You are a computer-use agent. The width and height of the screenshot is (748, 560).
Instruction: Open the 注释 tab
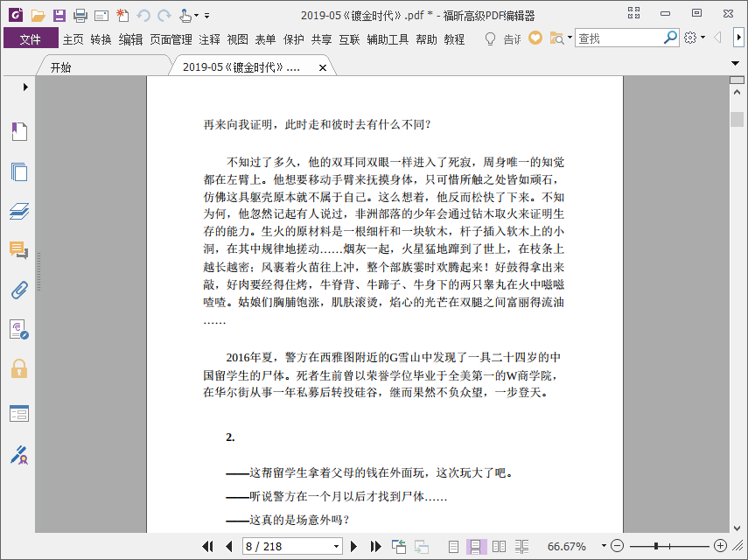(x=209, y=39)
